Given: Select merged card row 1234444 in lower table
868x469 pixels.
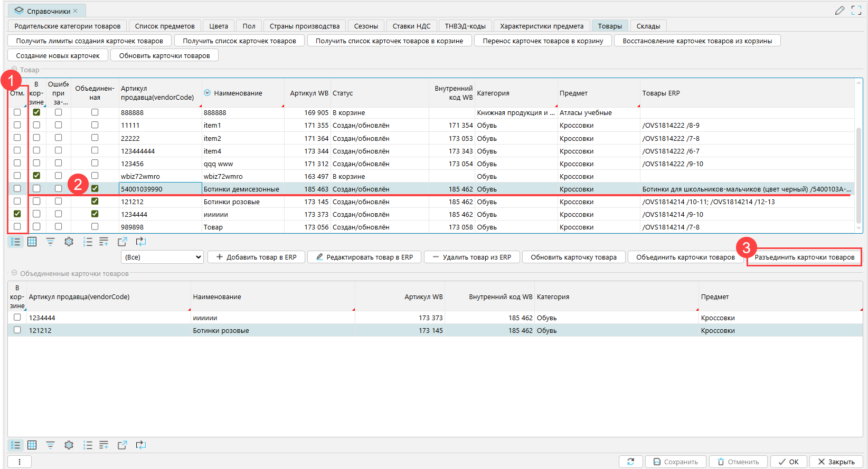Looking at the screenshot, I should tap(435, 318).
